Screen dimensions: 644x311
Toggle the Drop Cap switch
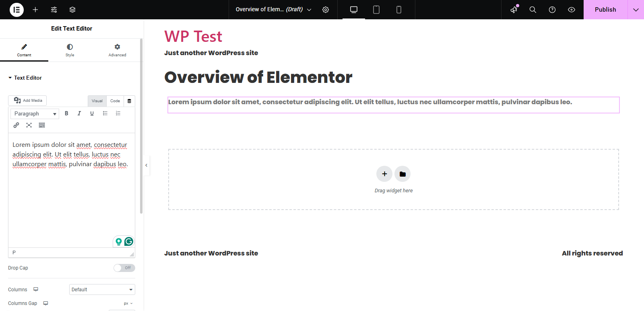(124, 268)
